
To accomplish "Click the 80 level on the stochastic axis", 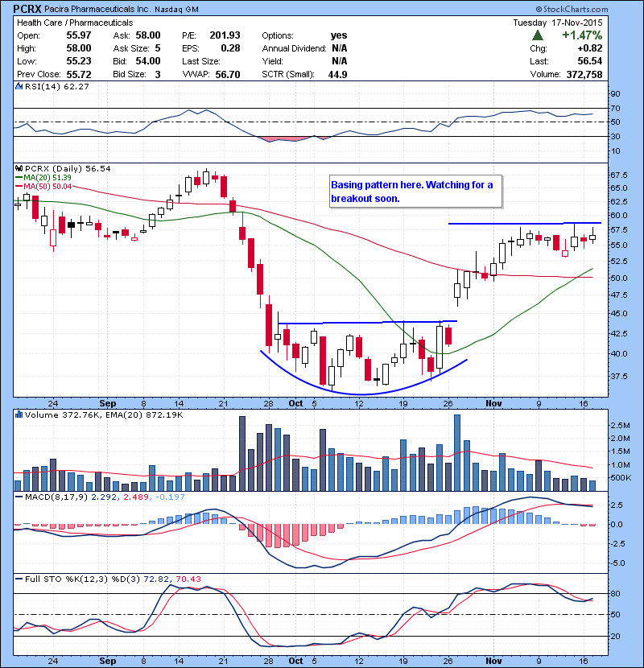I will point(616,594).
